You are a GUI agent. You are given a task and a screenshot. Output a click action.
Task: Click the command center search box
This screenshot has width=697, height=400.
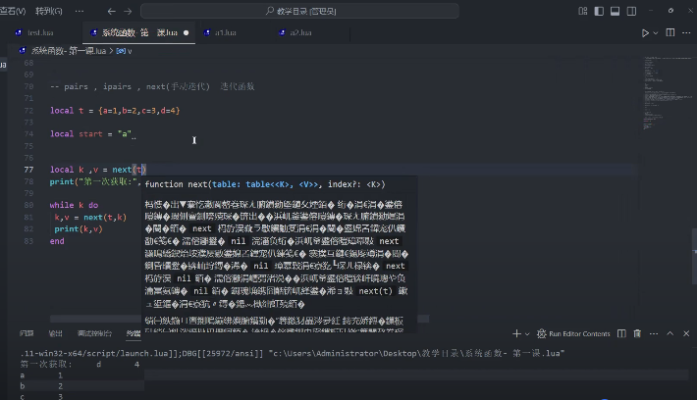tap(348, 11)
